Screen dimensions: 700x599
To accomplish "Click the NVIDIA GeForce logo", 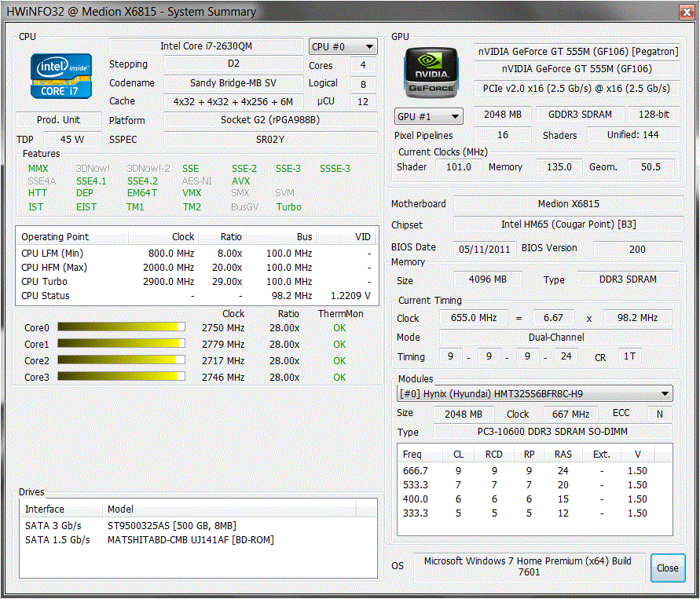I will click(x=431, y=72).
